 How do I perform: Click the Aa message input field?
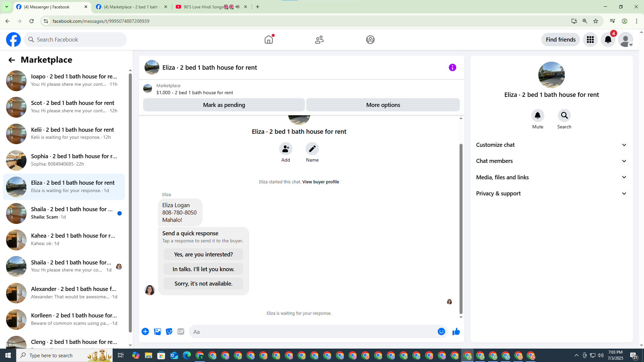[312, 332]
